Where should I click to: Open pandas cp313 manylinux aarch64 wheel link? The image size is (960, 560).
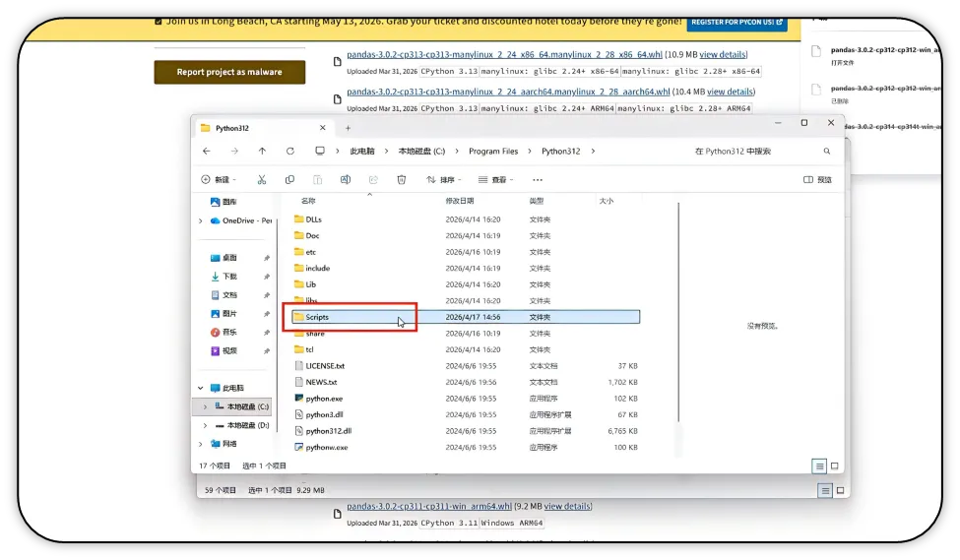pos(508,92)
